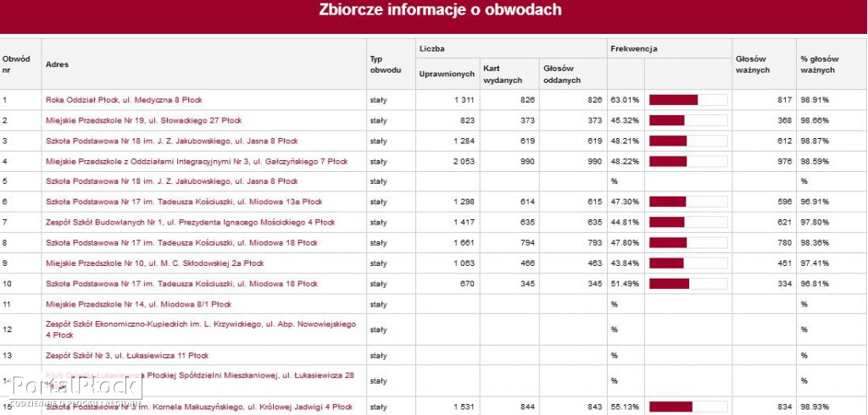This screenshot has width=868, height=415.
Task: Click the valid percentage '97.41%'
Action: (815, 263)
